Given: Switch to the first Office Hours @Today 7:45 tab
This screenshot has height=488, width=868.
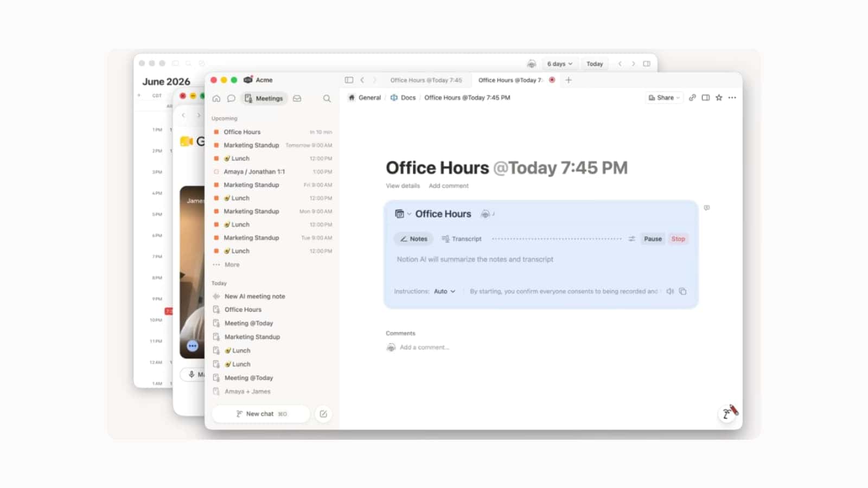Looking at the screenshot, I should (x=426, y=80).
